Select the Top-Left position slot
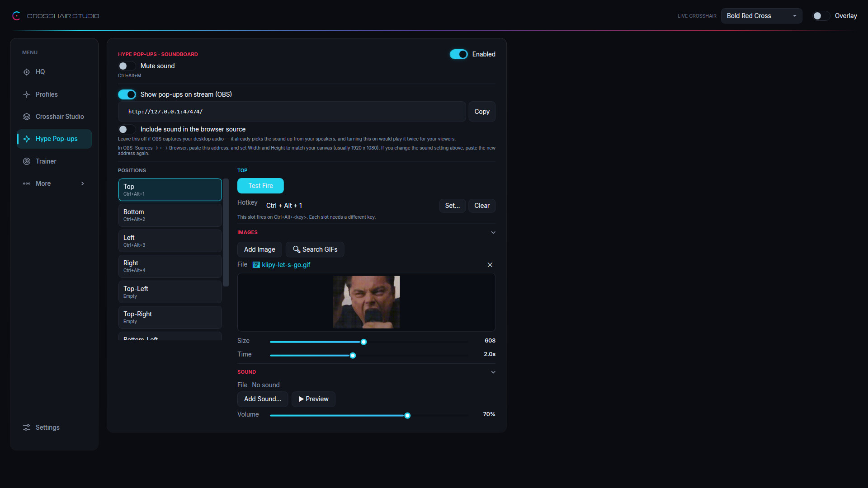 [170, 292]
